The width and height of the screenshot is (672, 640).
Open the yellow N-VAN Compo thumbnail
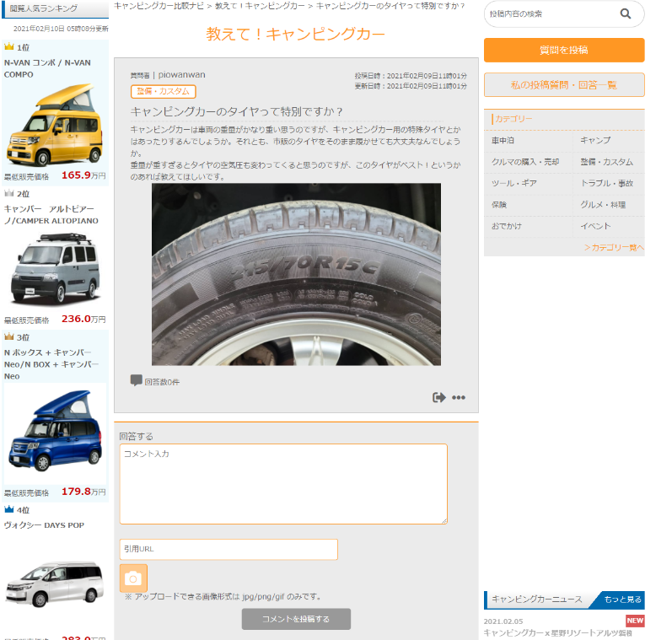point(55,124)
